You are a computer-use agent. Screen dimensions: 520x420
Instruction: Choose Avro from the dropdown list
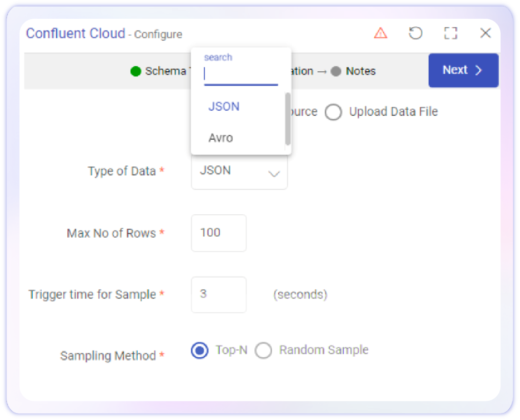pyautogui.click(x=221, y=138)
